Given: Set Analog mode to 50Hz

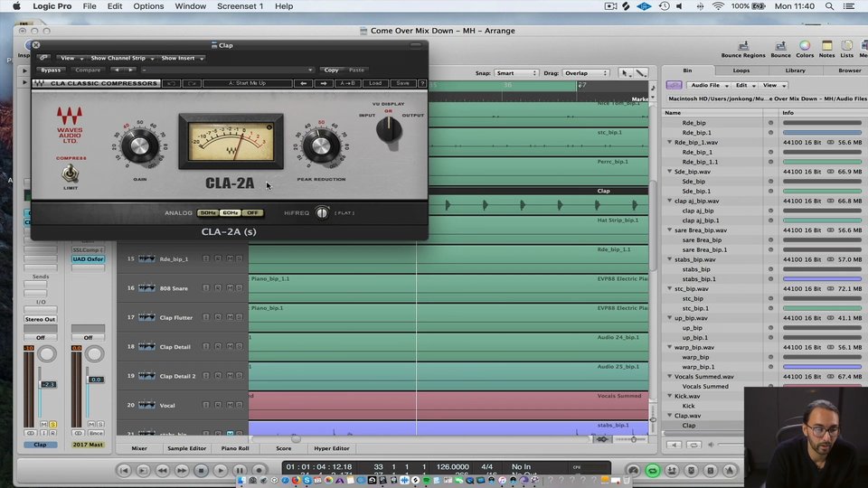Looking at the screenshot, I should (x=208, y=212).
